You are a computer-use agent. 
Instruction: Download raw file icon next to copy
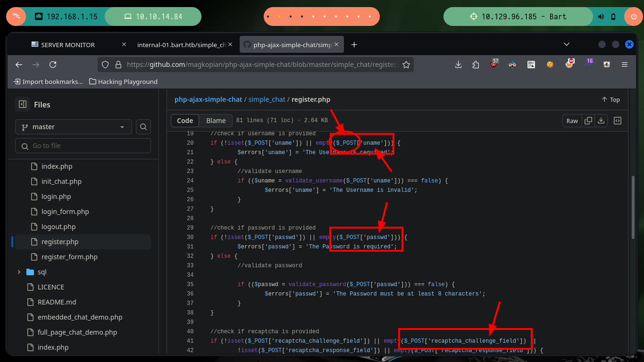tap(601, 121)
